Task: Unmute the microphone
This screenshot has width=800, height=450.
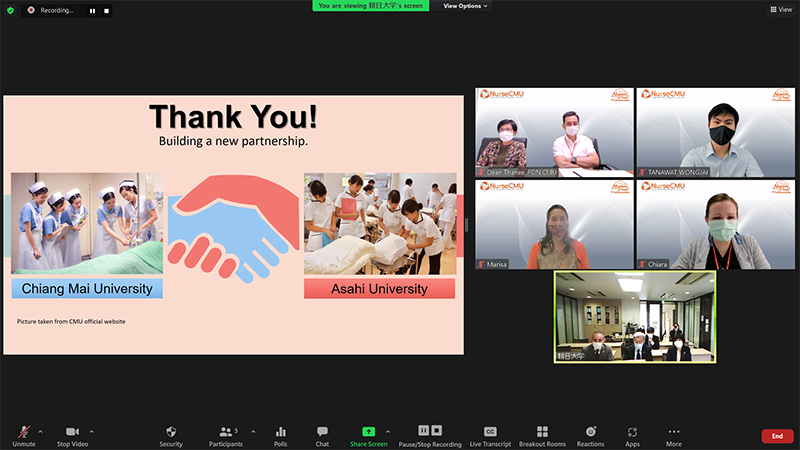Action: tap(24, 436)
